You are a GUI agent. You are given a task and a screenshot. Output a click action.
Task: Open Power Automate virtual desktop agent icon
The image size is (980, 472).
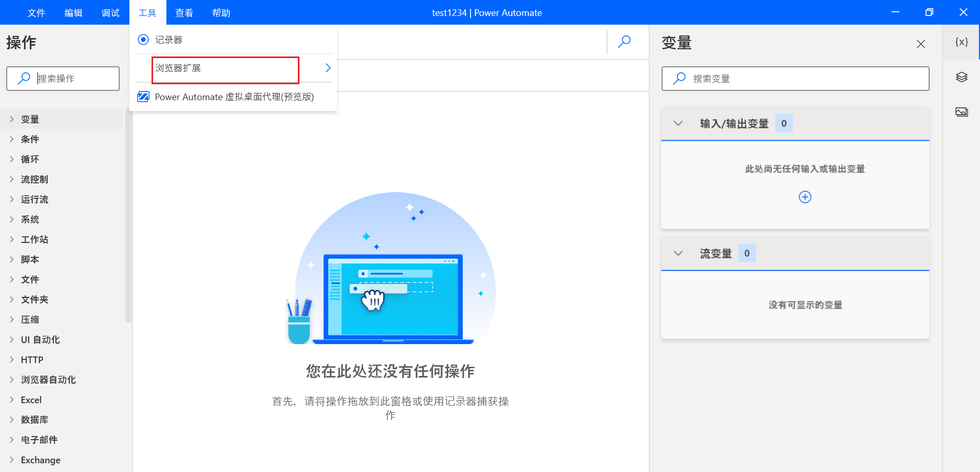pos(143,97)
